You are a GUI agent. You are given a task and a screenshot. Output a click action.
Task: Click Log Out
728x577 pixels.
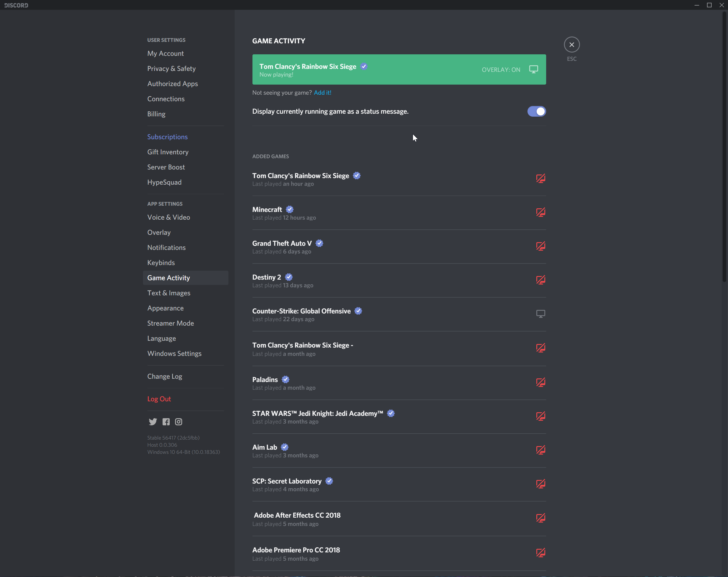coord(159,399)
